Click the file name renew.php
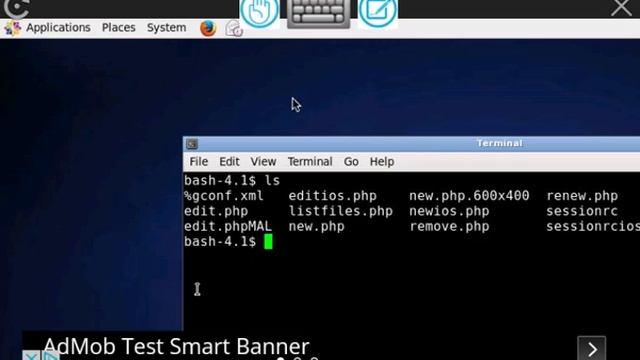This screenshot has height=360, width=640. (582, 196)
